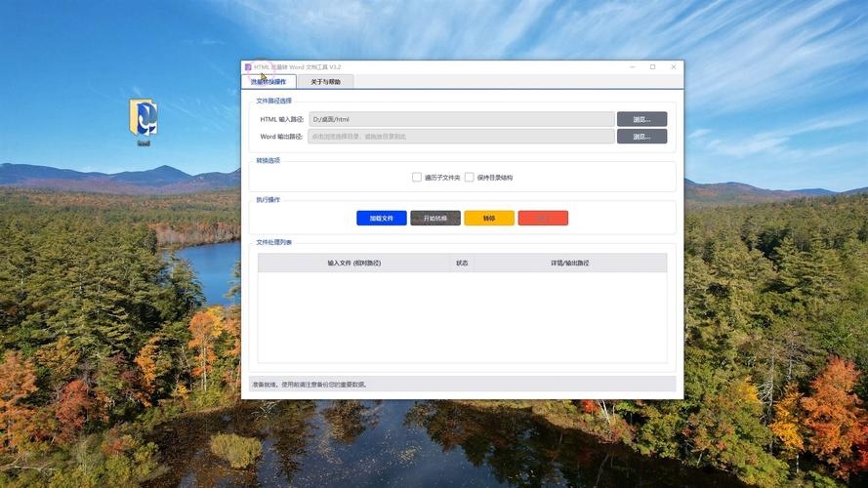Enable the 遍历子文件夹 checkbox

point(417,177)
